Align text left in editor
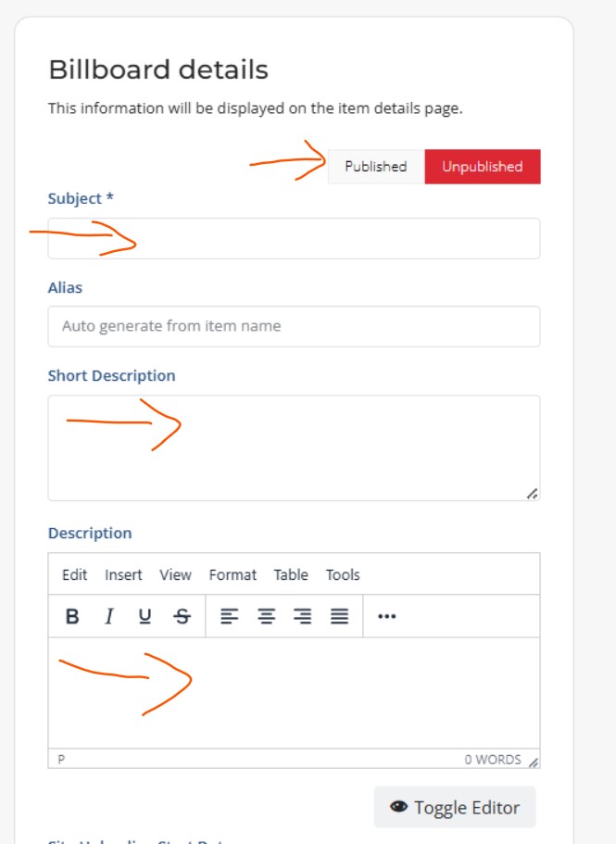 (x=229, y=616)
